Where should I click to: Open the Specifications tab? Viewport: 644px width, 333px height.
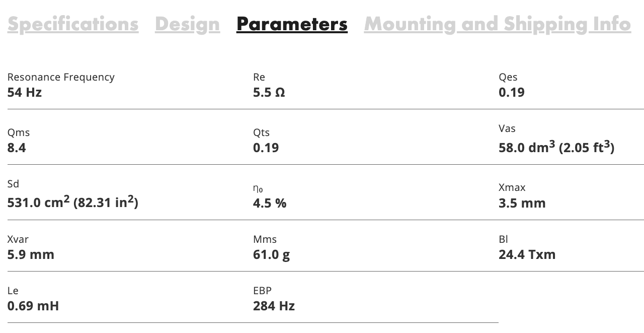(73, 24)
